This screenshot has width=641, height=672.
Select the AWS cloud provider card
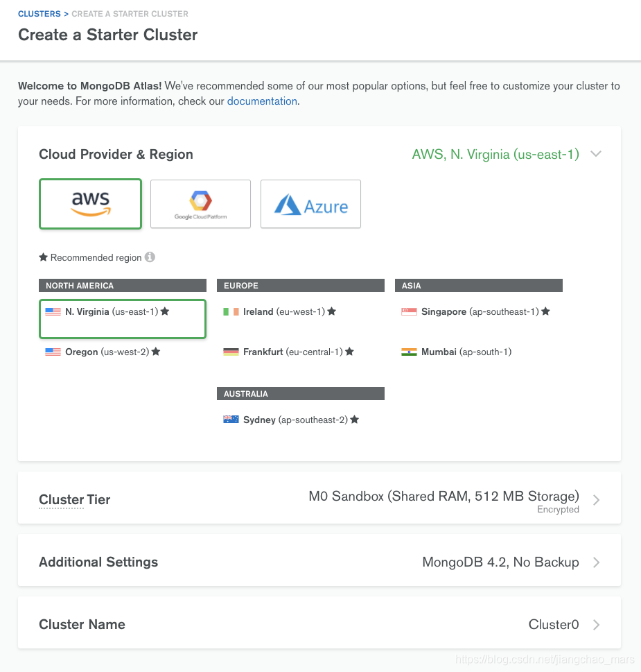[90, 204]
